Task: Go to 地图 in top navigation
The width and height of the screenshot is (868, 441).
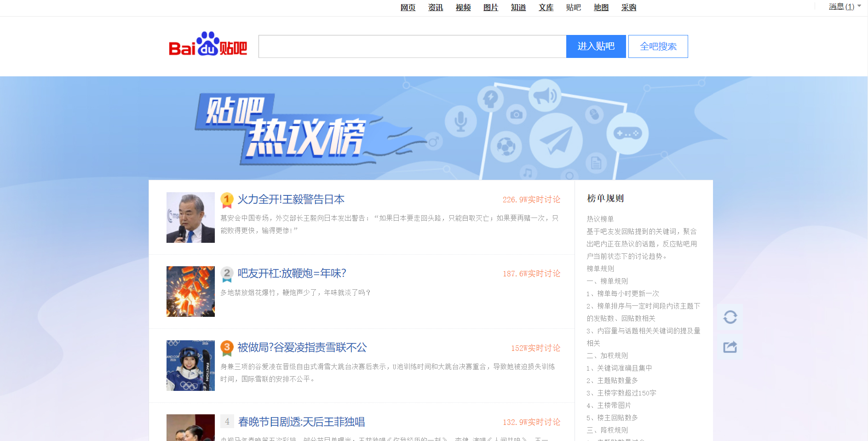Action: click(x=601, y=7)
